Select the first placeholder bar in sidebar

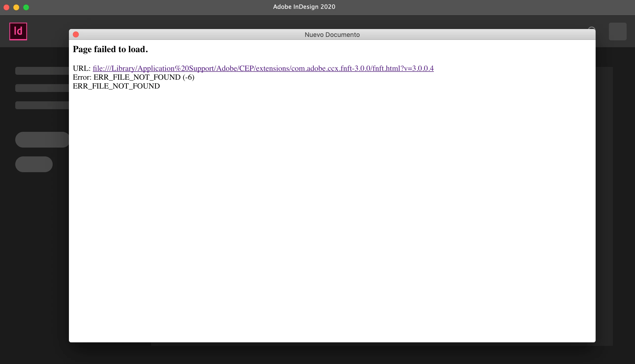click(x=42, y=71)
